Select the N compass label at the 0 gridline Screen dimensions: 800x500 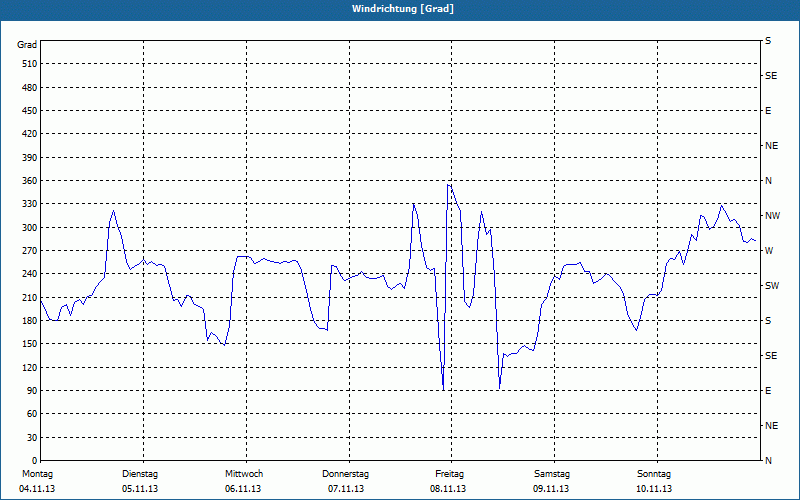pyautogui.click(x=768, y=461)
